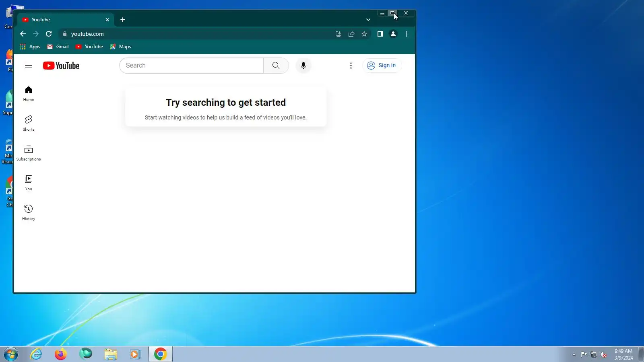Image resolution: width=644 pixels, height=362 pixels.
Task: Open the Chrome profile menu
Action: pyautogui.click(x=393, y=34)
